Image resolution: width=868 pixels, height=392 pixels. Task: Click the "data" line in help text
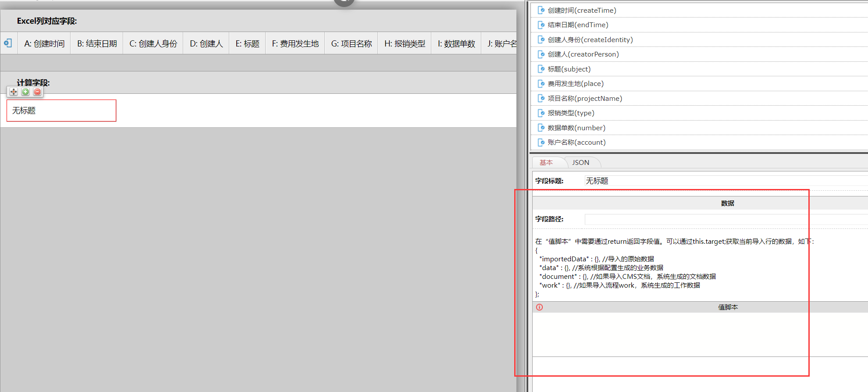tap(601, 268)
